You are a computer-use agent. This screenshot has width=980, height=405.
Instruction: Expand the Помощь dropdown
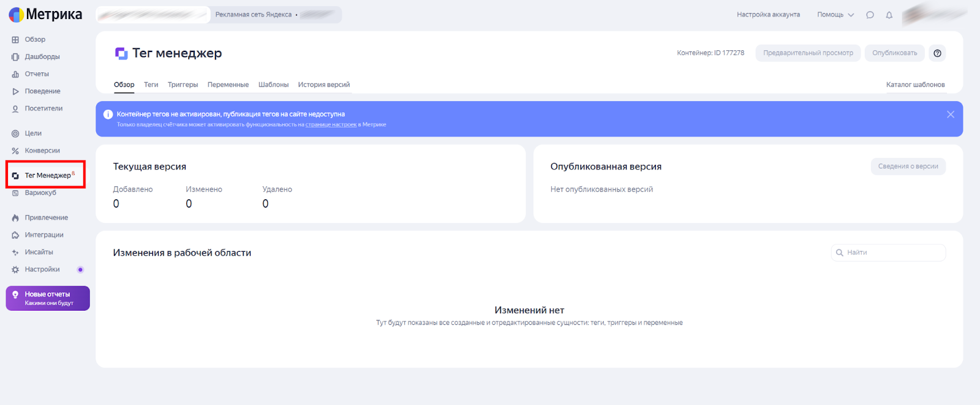point(835,15)
